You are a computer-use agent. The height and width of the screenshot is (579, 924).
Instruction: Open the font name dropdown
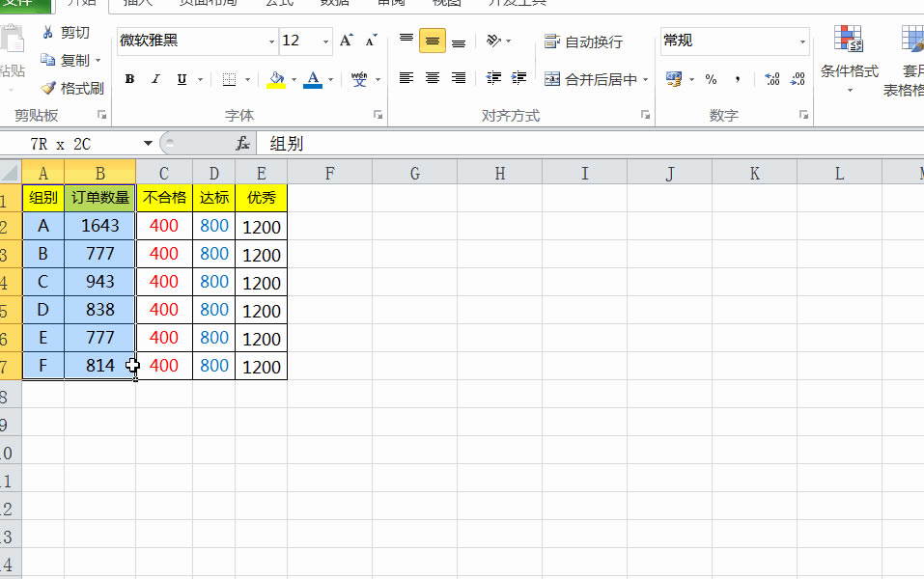273,41
